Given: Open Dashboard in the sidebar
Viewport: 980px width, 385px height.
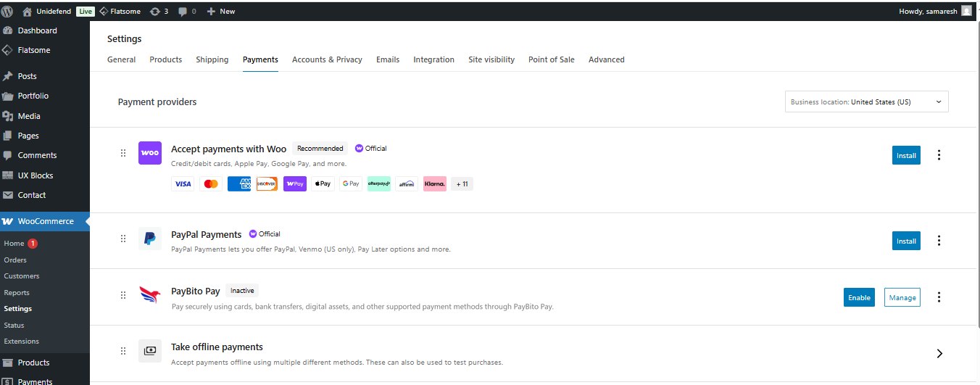Looking at the screenshot, I should pyautogui.click(x=45, y=30).
